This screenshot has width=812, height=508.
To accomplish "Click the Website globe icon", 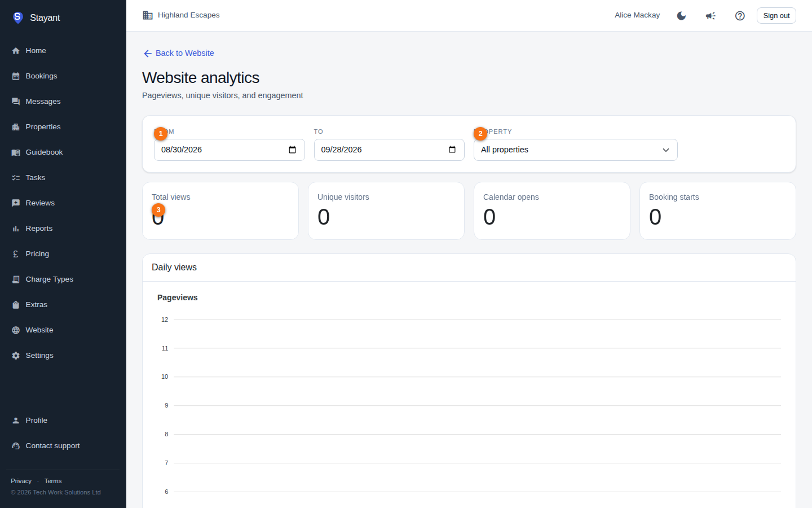I will [x=16, y=330].
